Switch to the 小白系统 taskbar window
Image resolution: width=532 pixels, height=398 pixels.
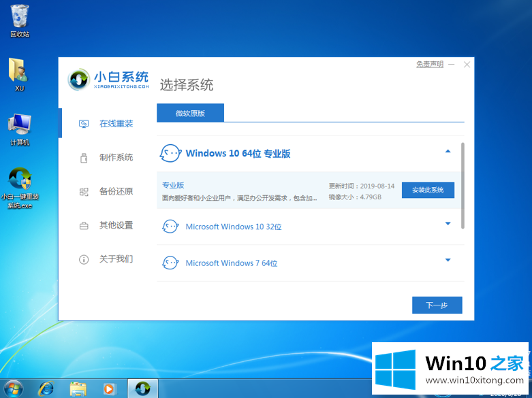pyautogui.click(x=142, y=388)
